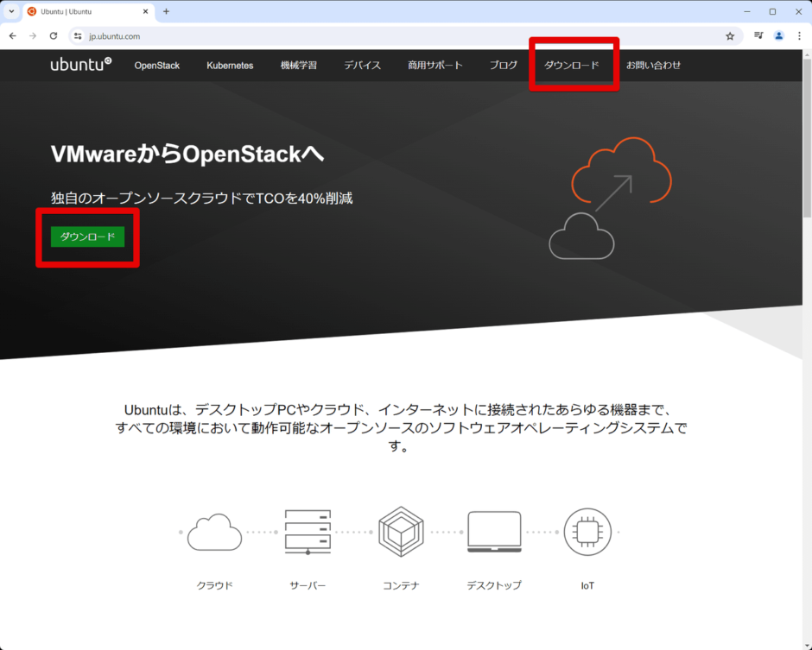
Task: Click the cloud migration illustration
Action: point(610,198)
